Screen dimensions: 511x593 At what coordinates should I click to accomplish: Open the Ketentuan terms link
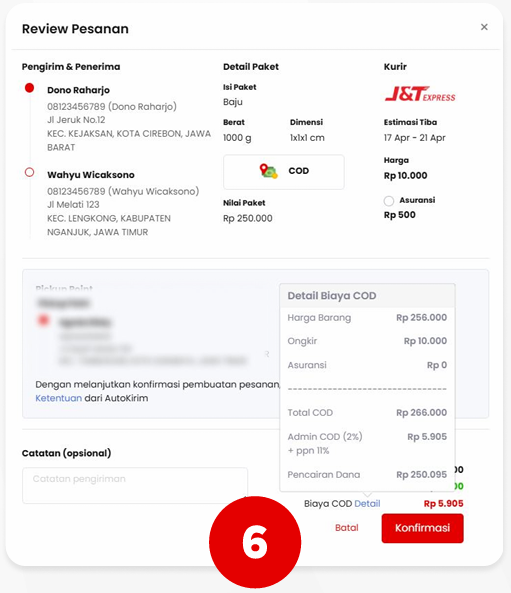tap(59, 398)
